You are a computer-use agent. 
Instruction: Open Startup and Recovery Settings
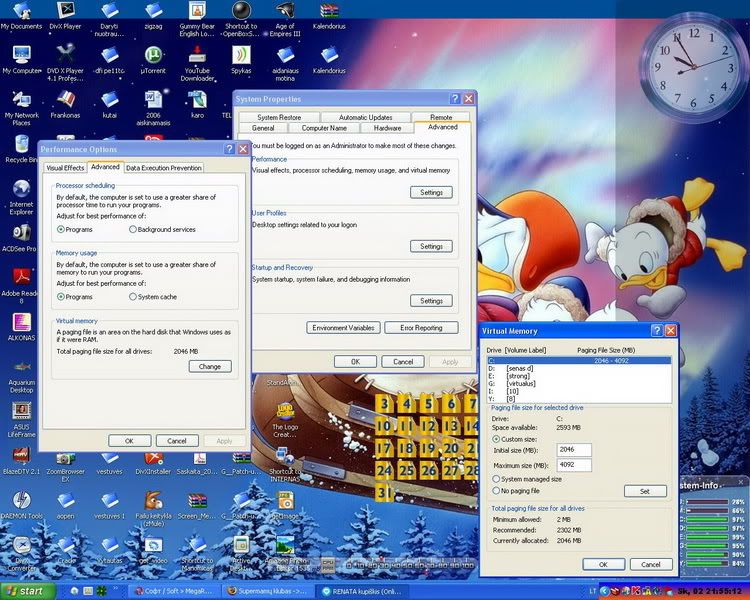431,301
